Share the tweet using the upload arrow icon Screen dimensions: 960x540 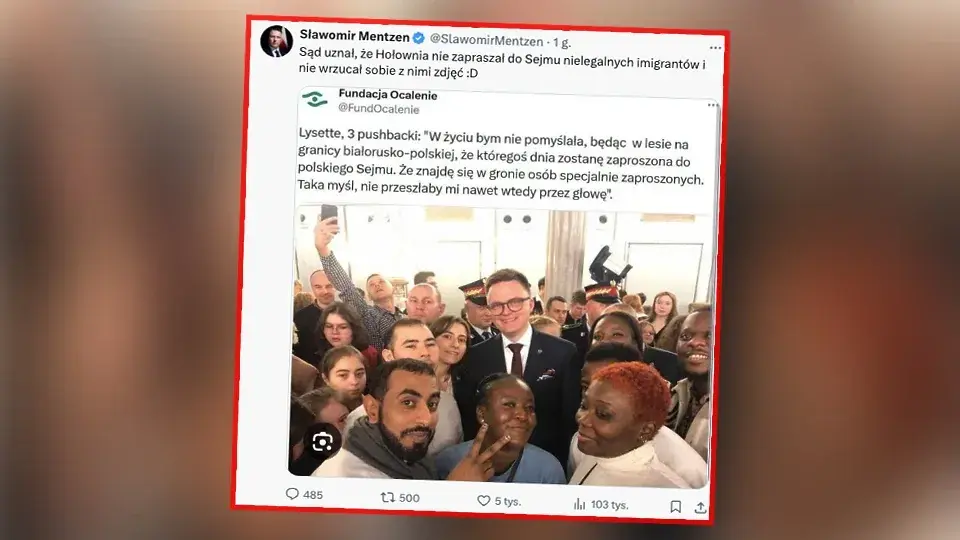700,508
